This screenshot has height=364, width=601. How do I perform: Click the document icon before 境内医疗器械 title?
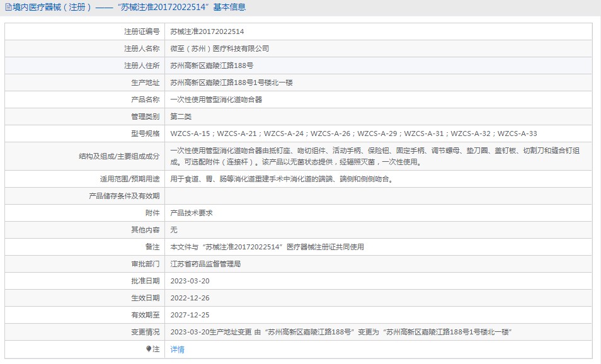click(x=8, y=8)
